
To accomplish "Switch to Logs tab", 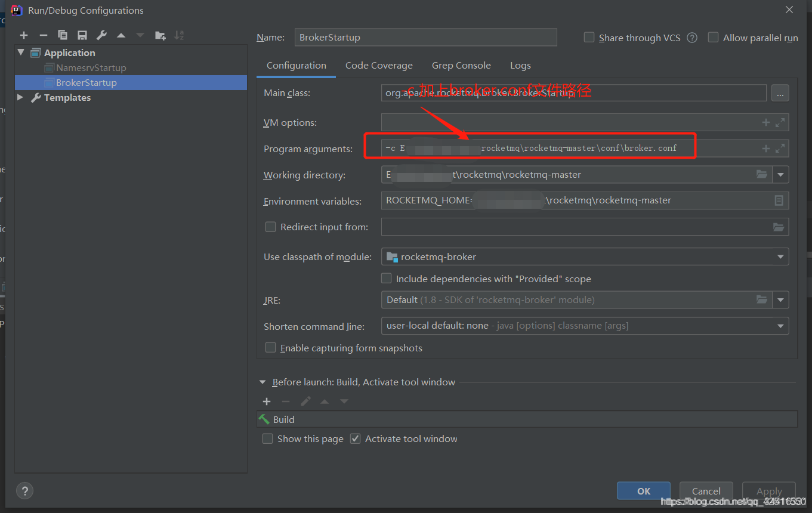I will coord(520,66).
